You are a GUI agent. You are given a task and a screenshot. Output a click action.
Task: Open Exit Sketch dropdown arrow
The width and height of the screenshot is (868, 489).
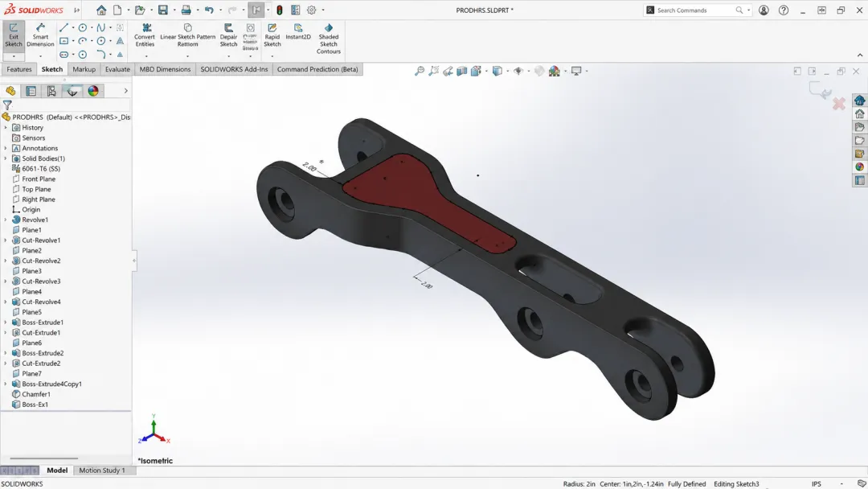14,56
